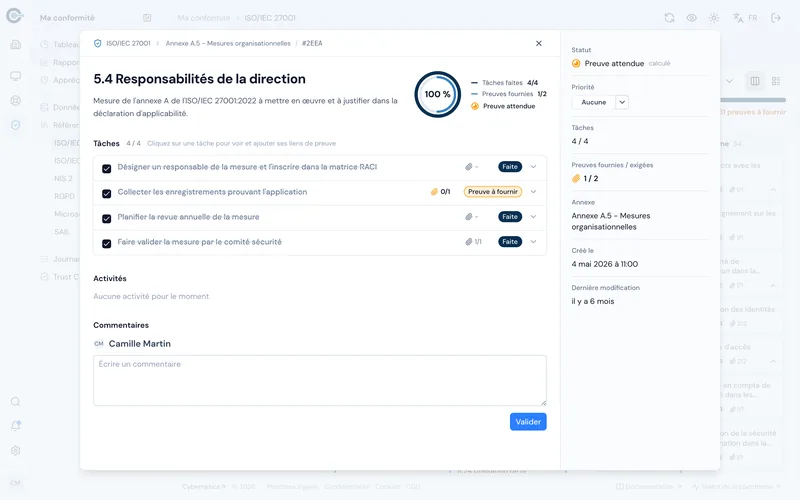Expand the 'Planifier la revue annuelle' row
This screenshot has width=800, height=500.
click(533, 217)
